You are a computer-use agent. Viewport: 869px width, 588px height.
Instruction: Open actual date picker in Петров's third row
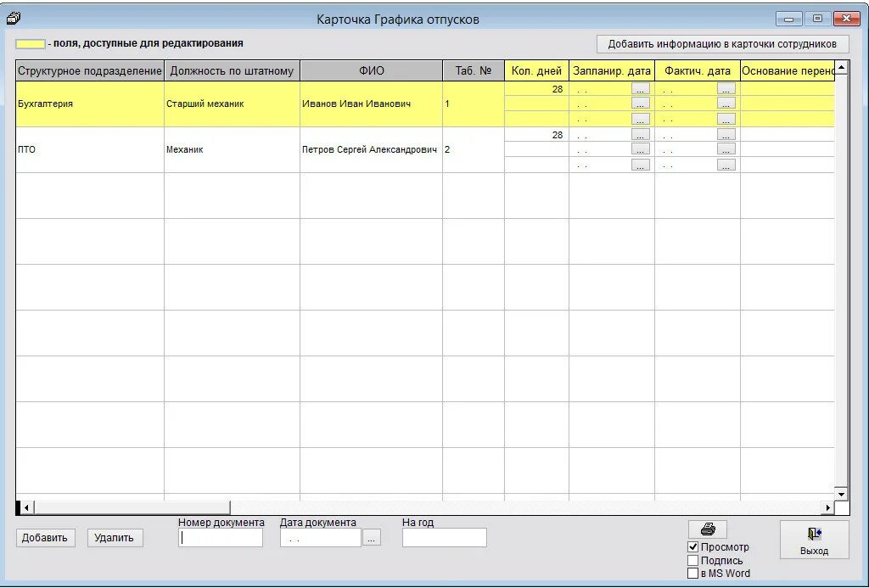click(x=726, y=165)
